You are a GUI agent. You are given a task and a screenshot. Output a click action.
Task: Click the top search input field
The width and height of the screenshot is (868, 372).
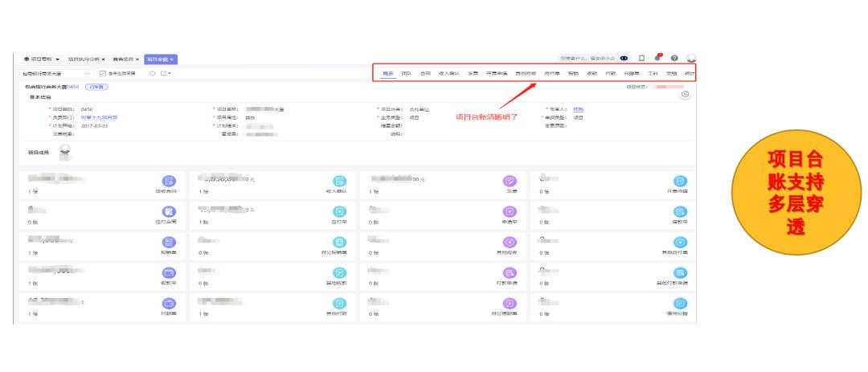(587, 59)
